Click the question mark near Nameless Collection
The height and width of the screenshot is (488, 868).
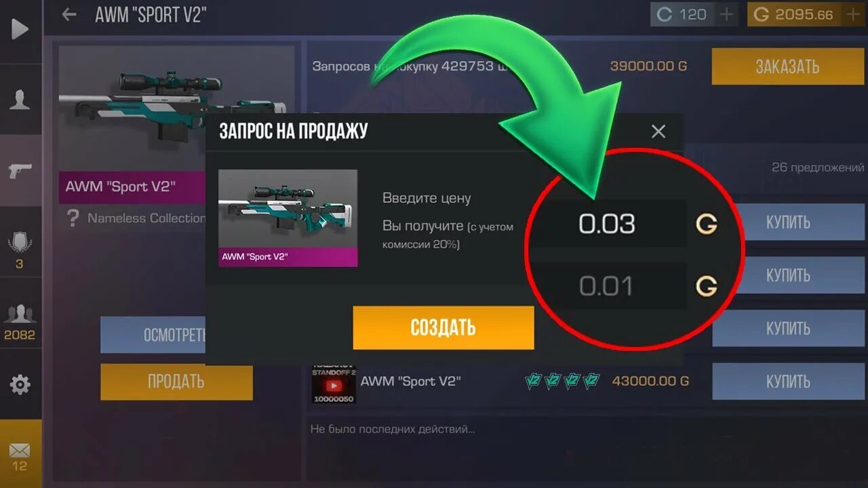pyautogui.click(x=73, y=218)
